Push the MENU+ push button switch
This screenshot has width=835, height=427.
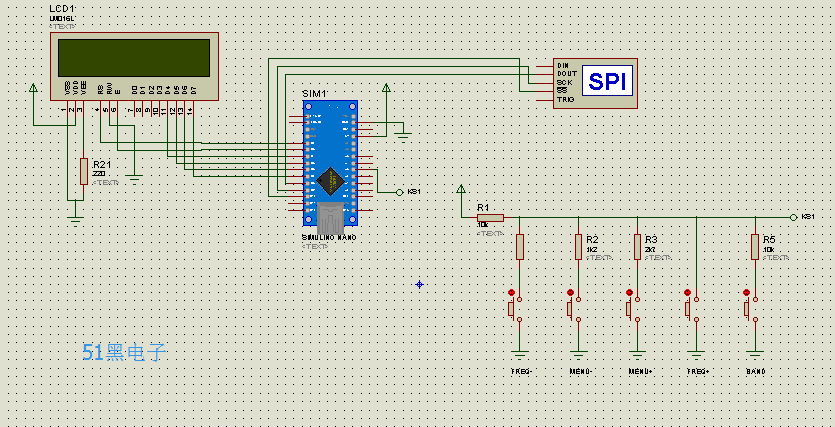(633, 308)
